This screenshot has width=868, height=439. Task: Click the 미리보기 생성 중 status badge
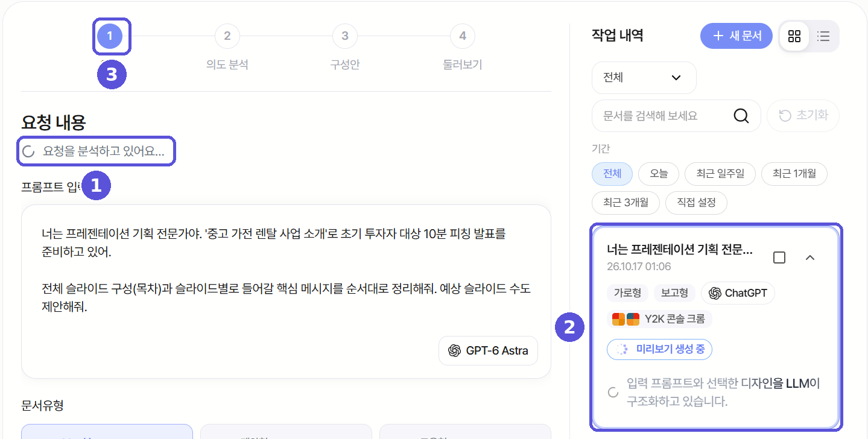pos(660,349)
